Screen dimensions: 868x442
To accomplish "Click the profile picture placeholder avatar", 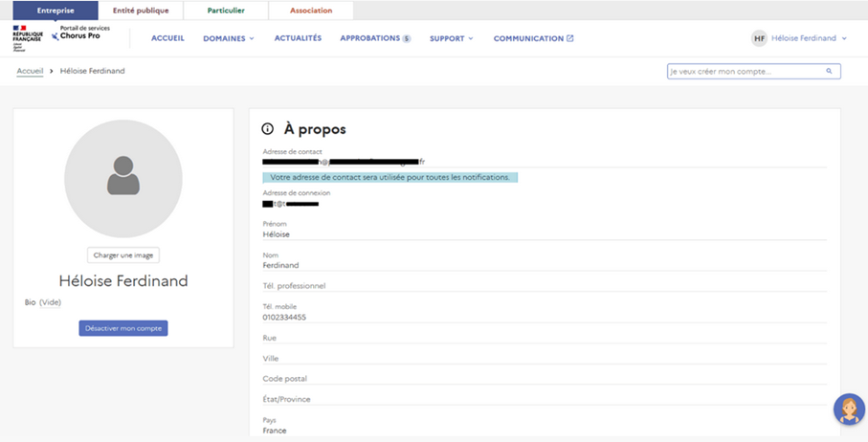I will [122, 178].
